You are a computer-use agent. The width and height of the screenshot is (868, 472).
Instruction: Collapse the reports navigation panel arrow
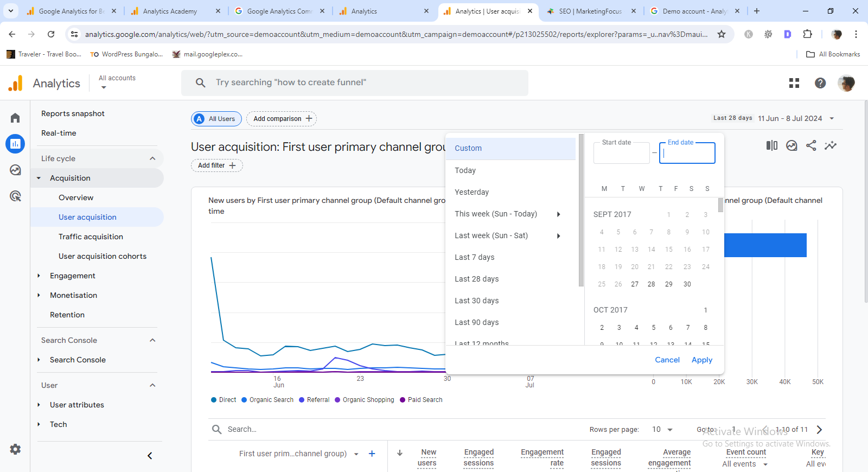coord(150,456)
